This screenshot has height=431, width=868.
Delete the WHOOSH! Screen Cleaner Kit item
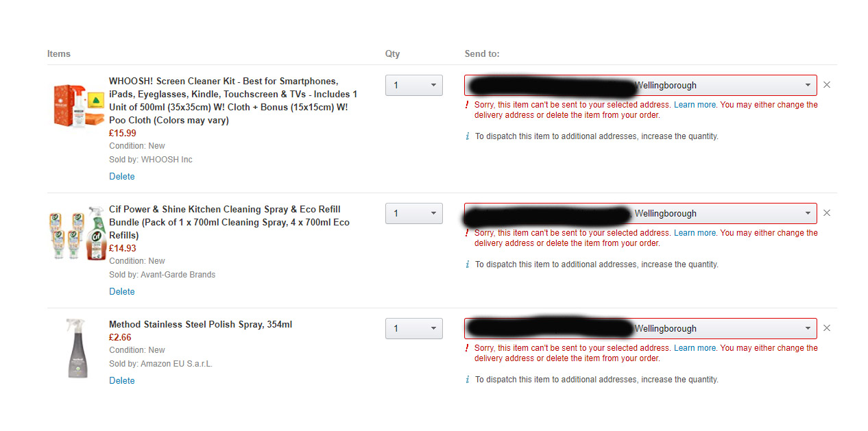point(122,177)
